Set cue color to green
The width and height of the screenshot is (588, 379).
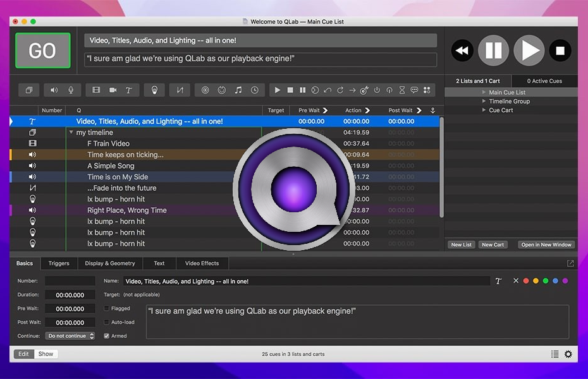tap(546, 281)
